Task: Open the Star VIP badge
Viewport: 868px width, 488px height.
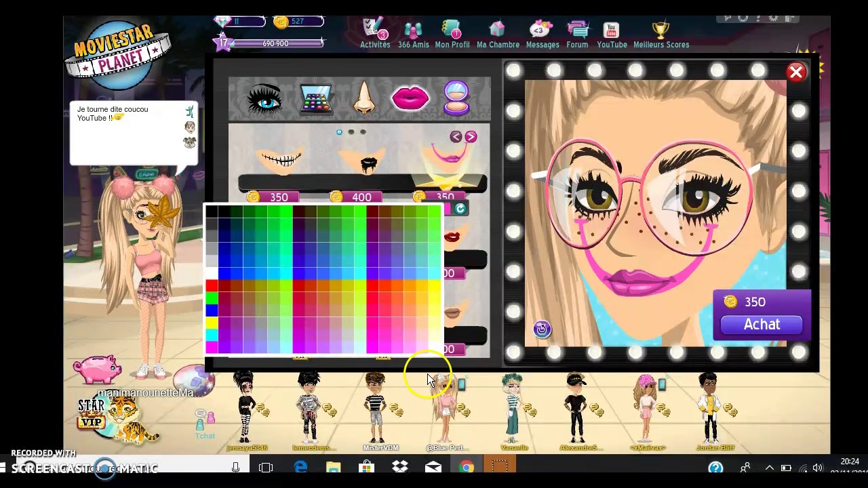Action: click(92, 413)
